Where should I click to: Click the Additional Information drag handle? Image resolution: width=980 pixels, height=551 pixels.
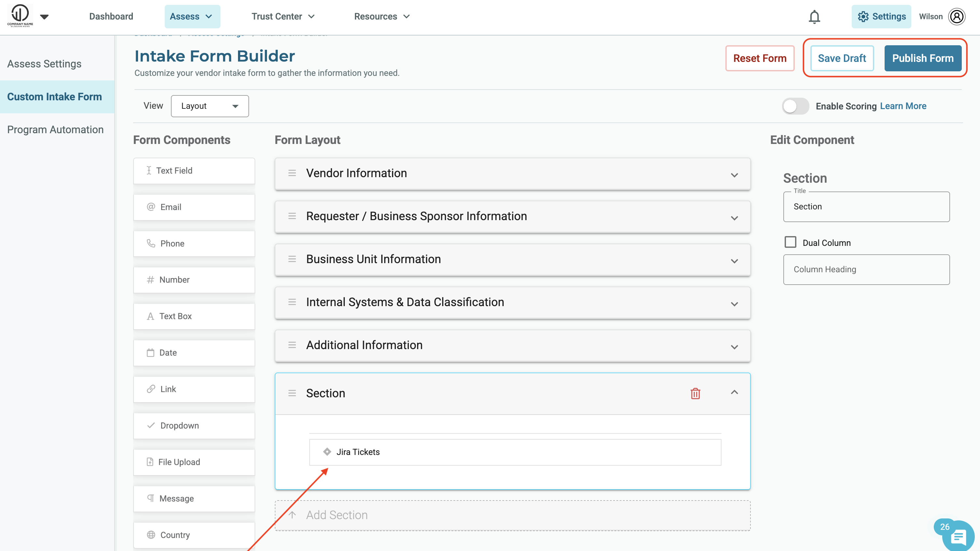click(x=292, y=345)
